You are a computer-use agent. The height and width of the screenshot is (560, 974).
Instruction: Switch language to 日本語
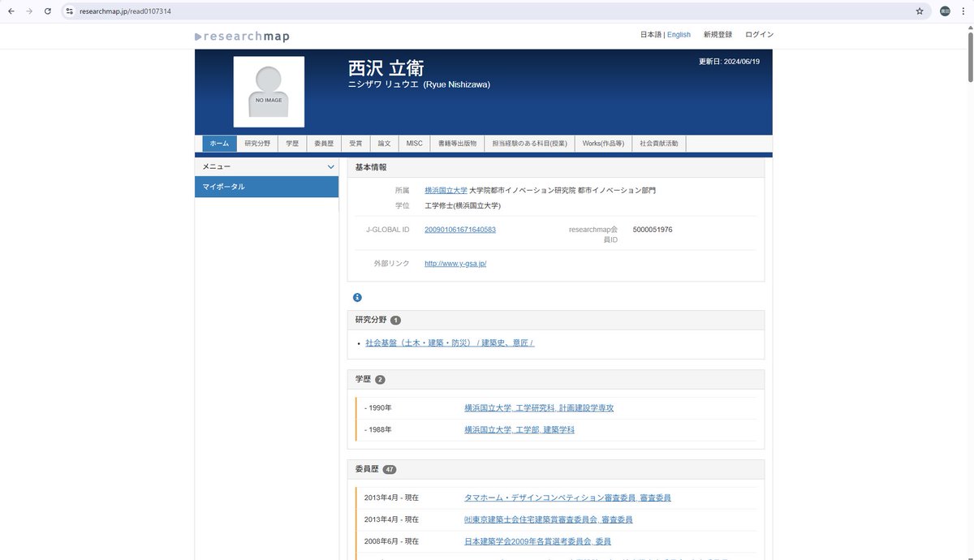pos(651,35)
